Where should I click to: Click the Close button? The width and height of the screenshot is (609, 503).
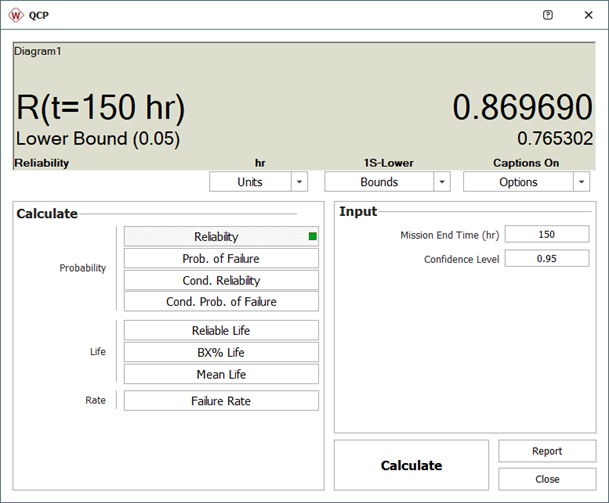pyautogui.click(x=547, y=479)
